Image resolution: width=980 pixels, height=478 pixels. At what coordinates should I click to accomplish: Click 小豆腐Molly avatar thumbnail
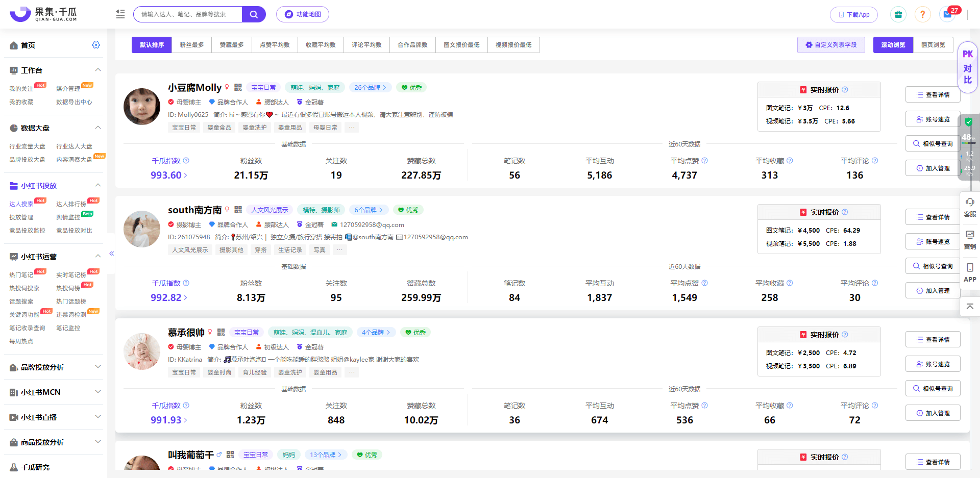click(142, 106)
